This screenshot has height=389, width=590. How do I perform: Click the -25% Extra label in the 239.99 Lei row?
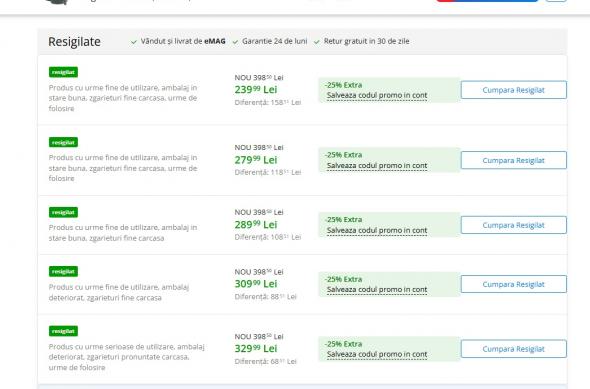pos(344,85)
